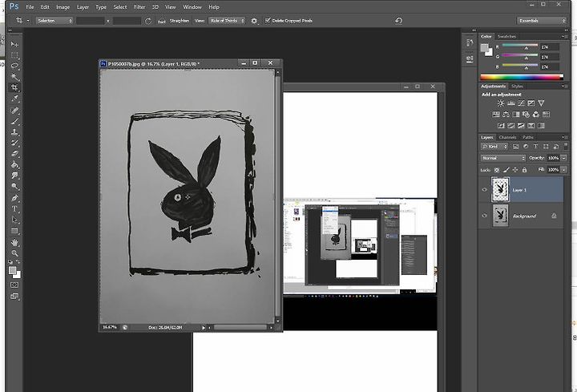Screen dimensions: 577x392
Task: Open the Normal blend mode dropdown
Action: (502, 158)
